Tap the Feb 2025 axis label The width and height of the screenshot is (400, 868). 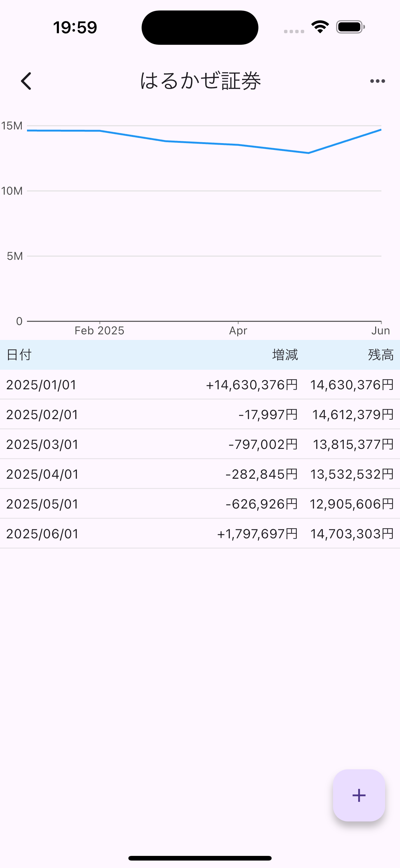pos(99,331)
